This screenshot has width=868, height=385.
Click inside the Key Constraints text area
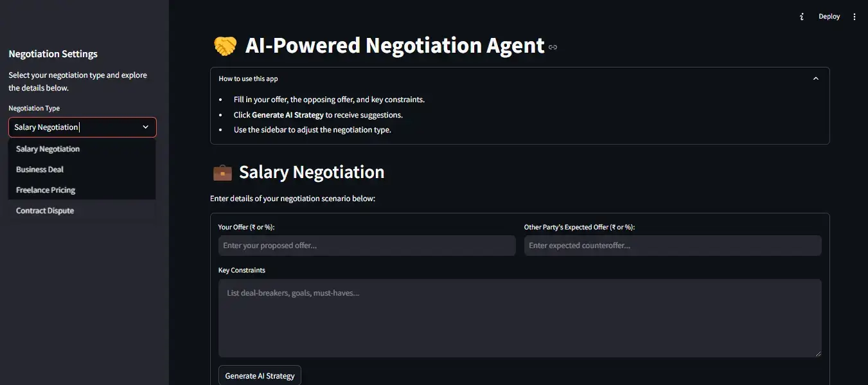click(519, 318)
